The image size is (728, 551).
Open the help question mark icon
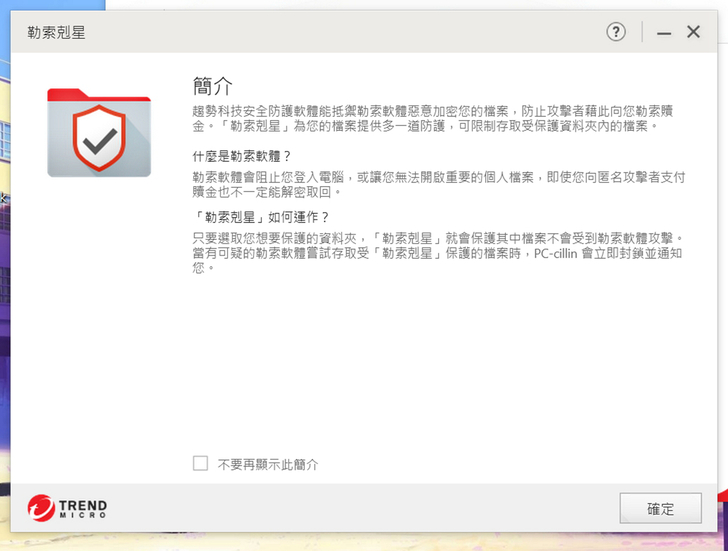(x=616, y=32)
